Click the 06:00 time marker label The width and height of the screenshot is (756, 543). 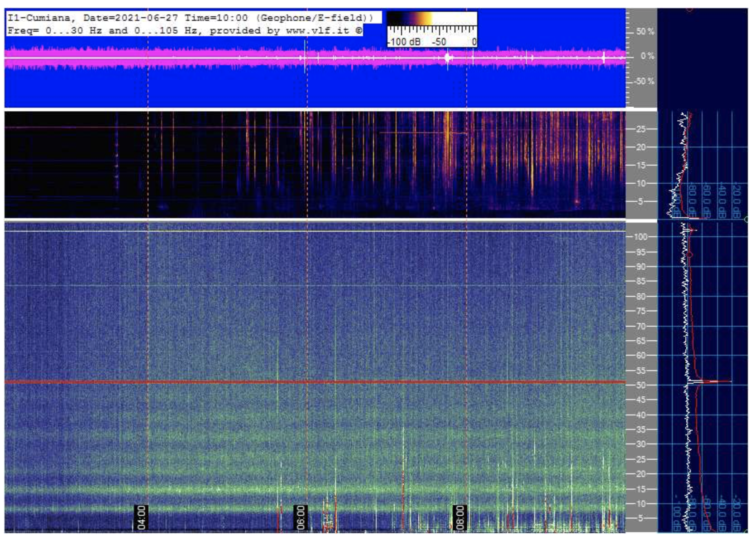coord(301,518)
